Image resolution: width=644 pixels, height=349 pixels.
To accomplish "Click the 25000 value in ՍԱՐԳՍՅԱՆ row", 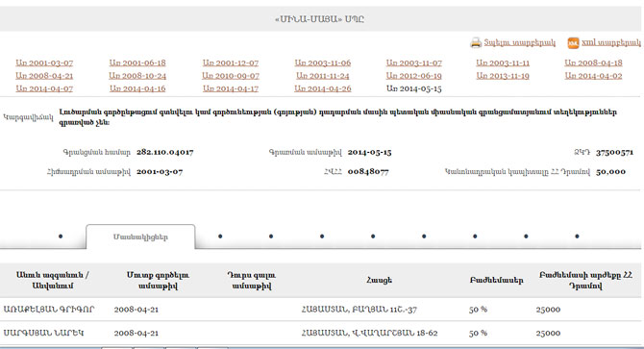I will tap(548, 333).
